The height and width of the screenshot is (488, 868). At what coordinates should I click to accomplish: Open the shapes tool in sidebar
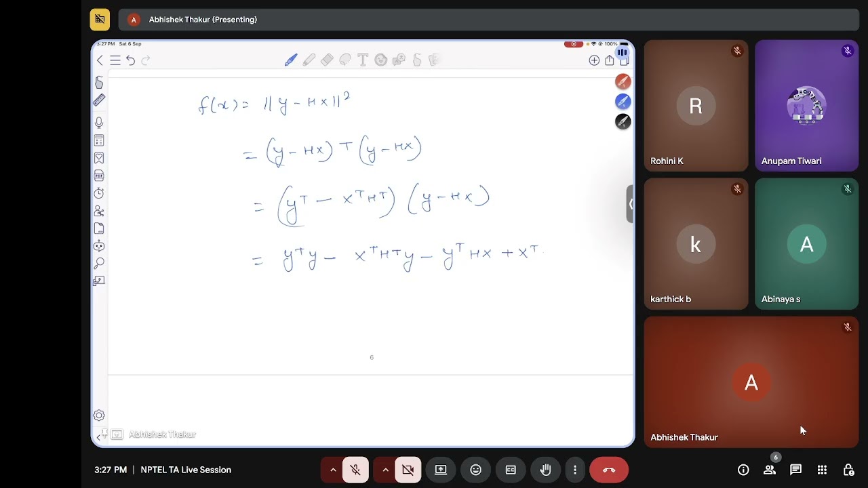[99, 211]
